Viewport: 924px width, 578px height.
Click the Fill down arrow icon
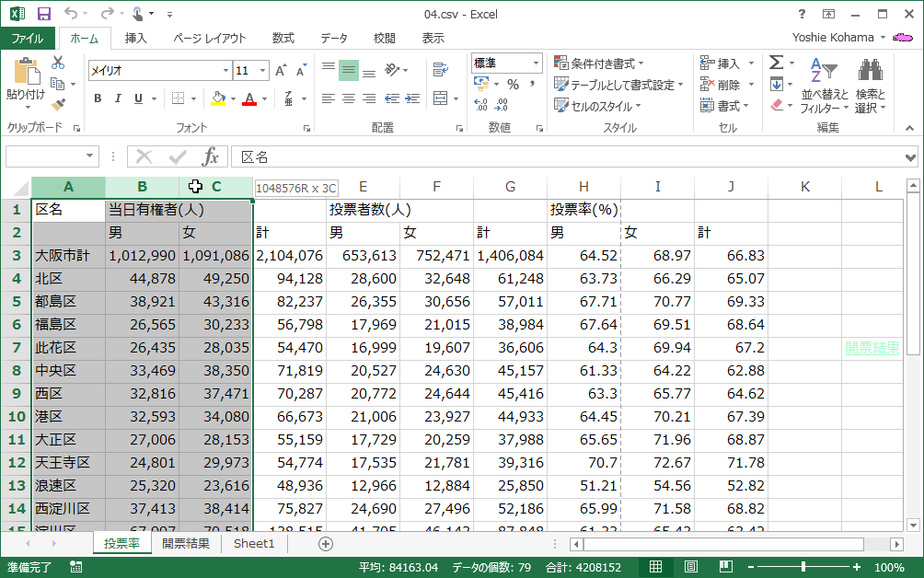coord(777,85)
